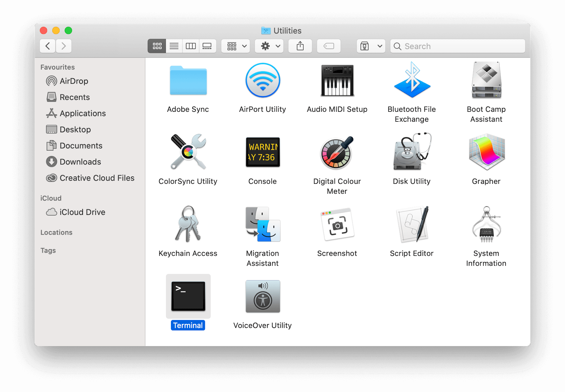Image resolution: width=565 pixels, height=392 pixels.
Task: Click the Terminal file name label
Action: pyautogui.click(x=188, y=325)
